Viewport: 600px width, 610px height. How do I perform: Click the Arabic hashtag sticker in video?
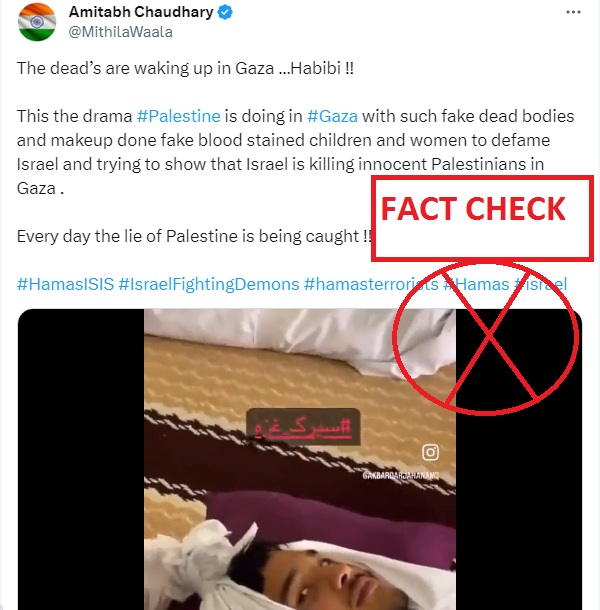pos(303,427)
